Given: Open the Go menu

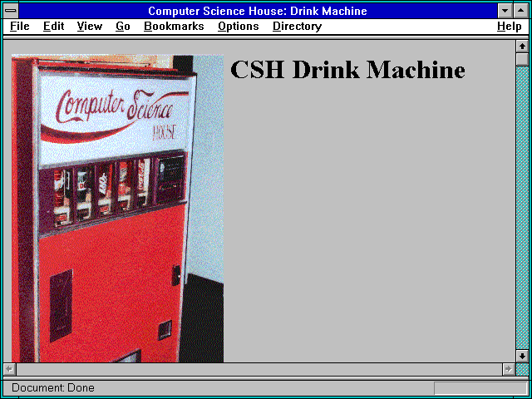Looking at the screenshot, I should point(123,26).
